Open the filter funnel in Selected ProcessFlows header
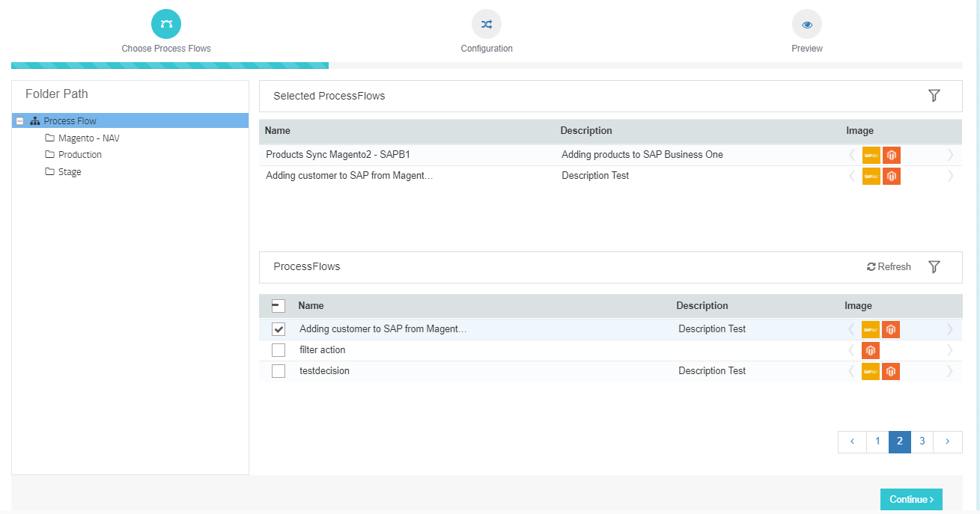This screenshot has height=514, width=980. coord(934,96)
